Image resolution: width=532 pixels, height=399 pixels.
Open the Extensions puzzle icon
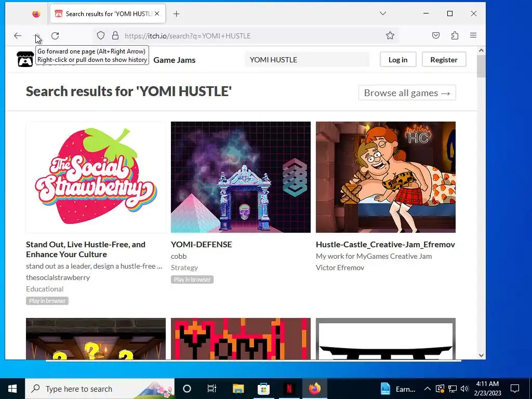[x=455, y=36]
